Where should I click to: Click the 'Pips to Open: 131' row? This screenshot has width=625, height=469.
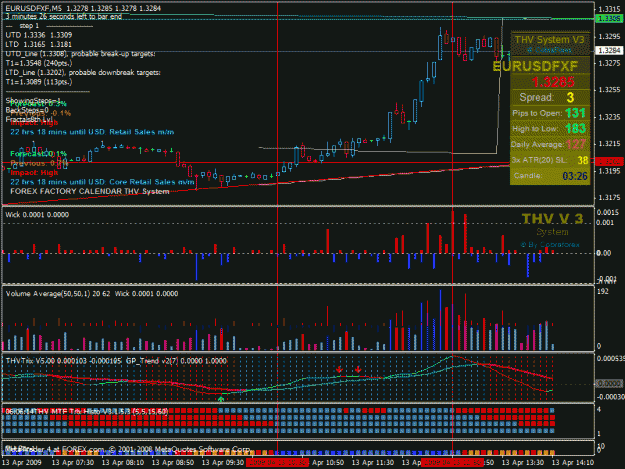(x=550, y=113)
